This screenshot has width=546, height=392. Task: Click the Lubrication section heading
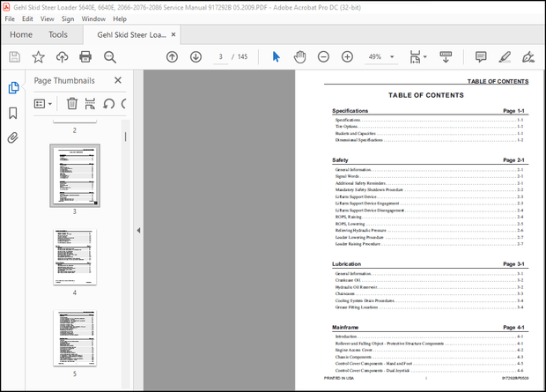(346, 263)
